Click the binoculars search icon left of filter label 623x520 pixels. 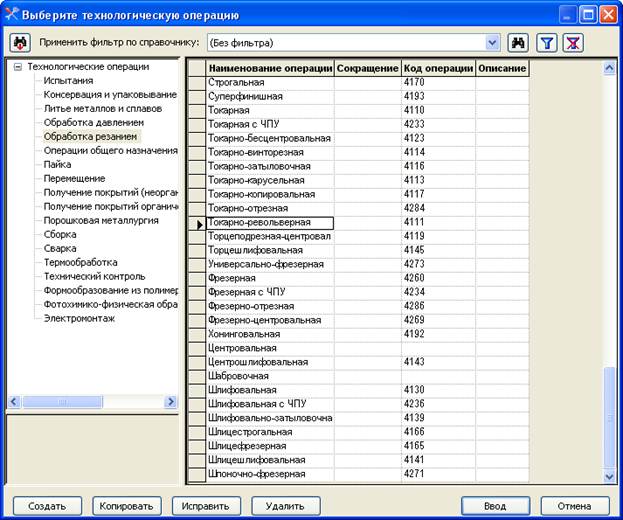20,43
